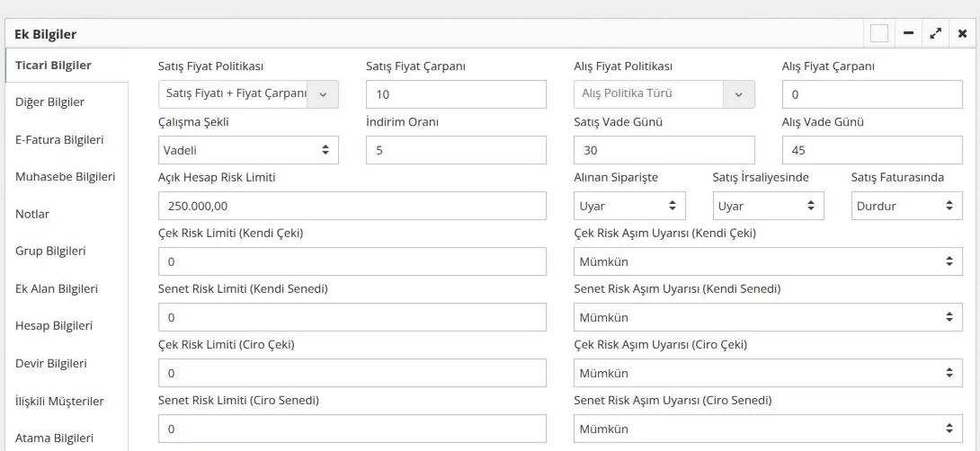Open Çek Risk Aşım Uyarısı (Ciro Çeki) dropdown
This screenshot has height=451, width=980.
[768, 373]
